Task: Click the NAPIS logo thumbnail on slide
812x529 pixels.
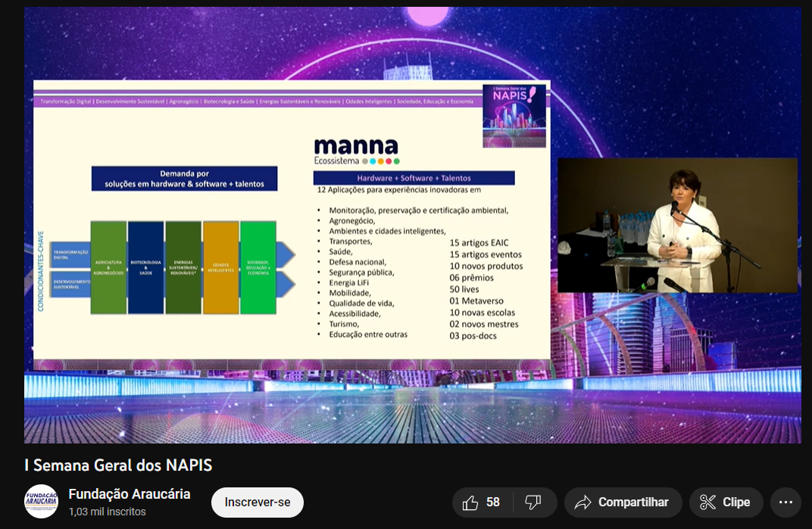Action: pyautogui.click(x=514, y=116)
